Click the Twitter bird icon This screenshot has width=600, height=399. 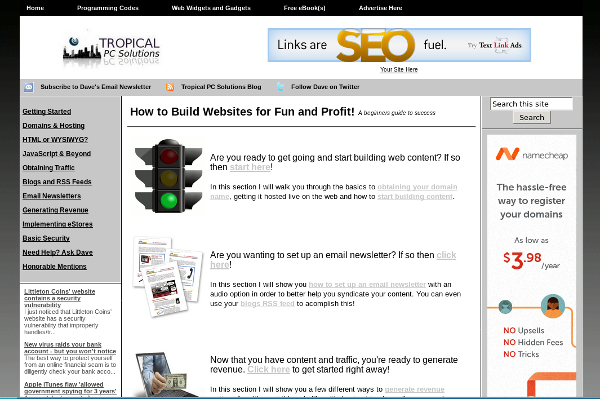[280, 87]
